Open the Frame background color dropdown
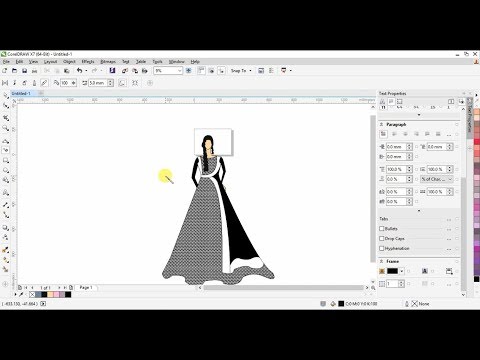480x360 pixels. point(401,271)
